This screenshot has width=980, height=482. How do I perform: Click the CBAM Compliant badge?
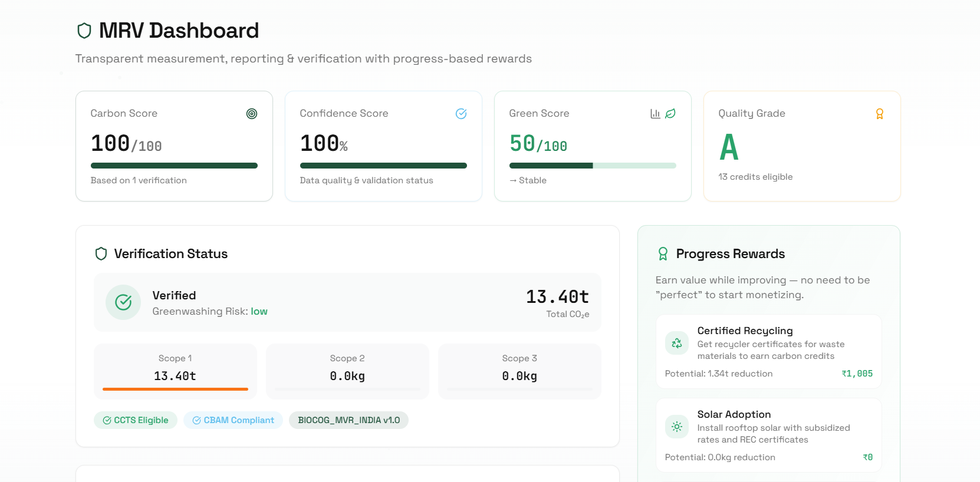pyautogui.click(x=233, y=420)
